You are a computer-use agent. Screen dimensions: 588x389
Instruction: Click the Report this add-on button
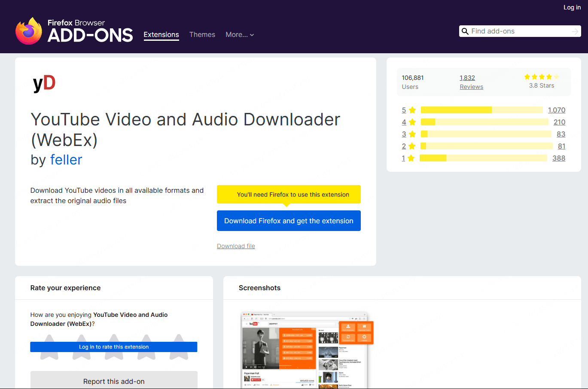(114, 381)
